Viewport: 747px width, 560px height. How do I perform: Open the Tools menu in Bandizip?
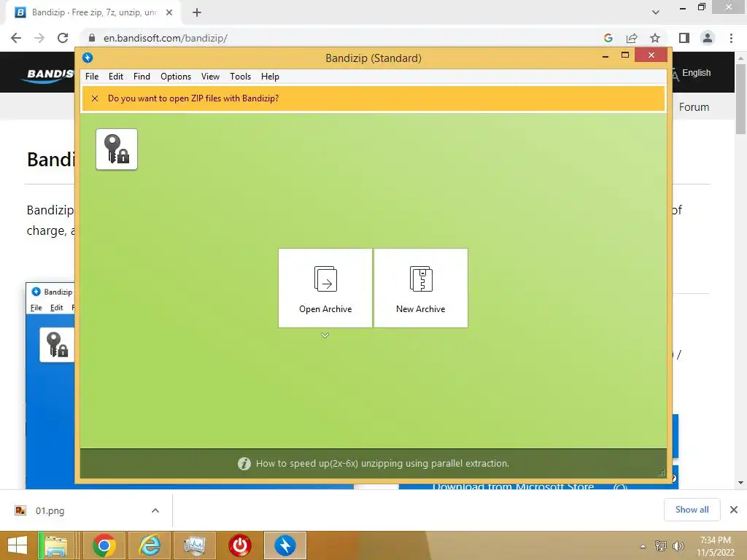pos(240,76)
